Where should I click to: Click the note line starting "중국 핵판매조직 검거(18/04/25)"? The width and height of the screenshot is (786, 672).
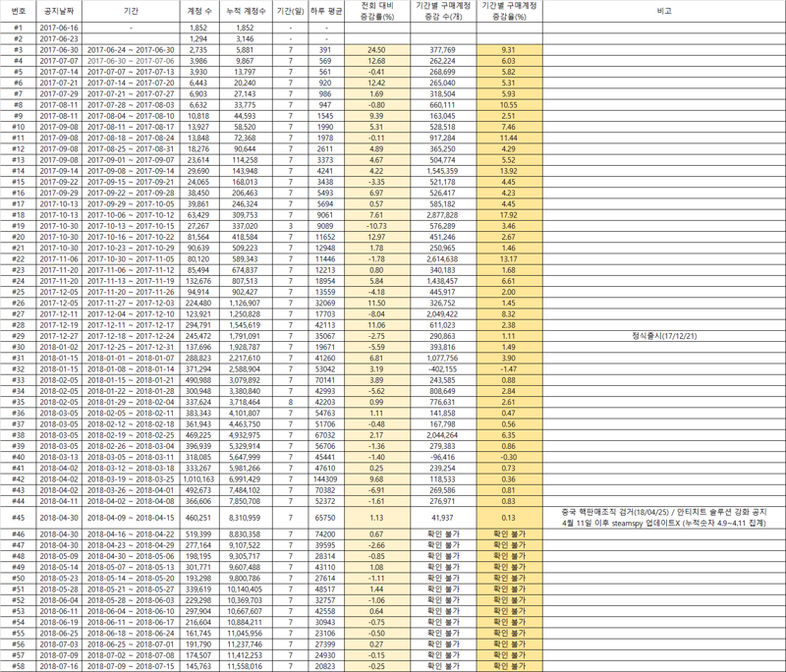coord(664,512)
